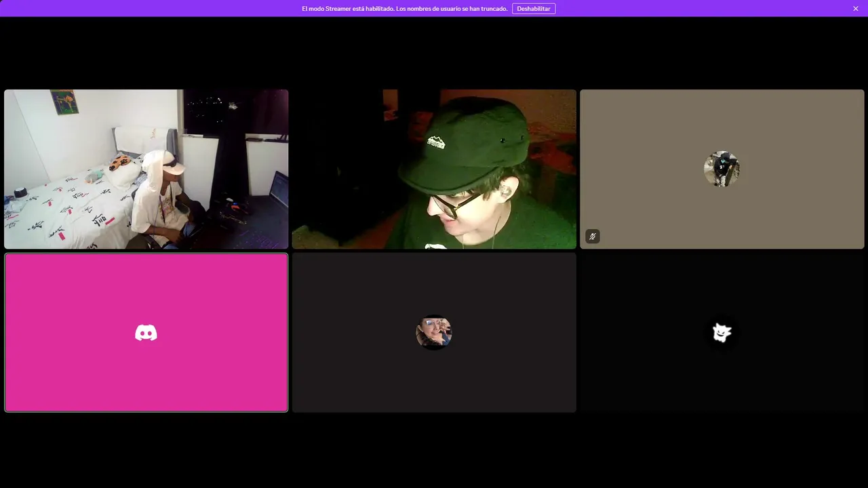The image size is (868, 488).
Task: Click the white cat-face avatar in the black tile
Action: 722,332
